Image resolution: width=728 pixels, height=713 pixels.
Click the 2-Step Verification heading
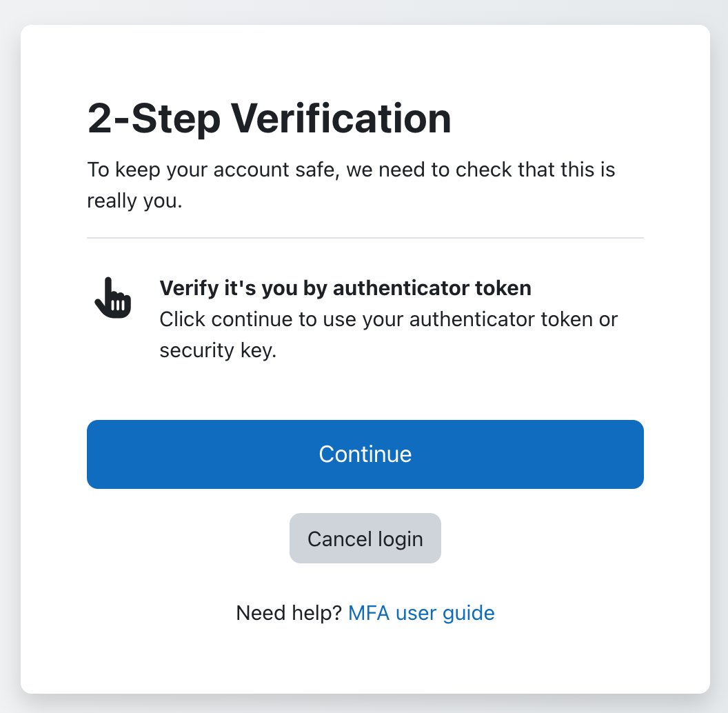270,119
